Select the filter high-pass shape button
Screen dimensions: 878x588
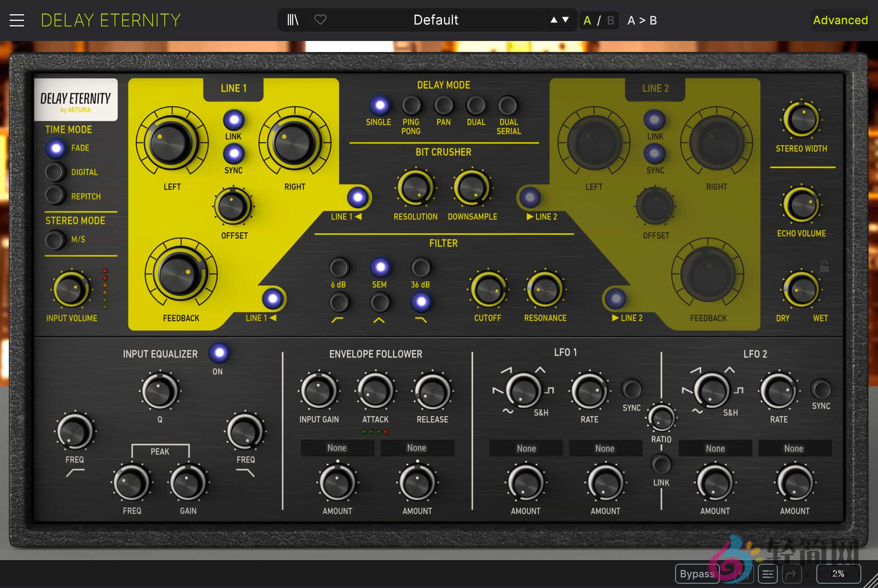click(339, 303)
